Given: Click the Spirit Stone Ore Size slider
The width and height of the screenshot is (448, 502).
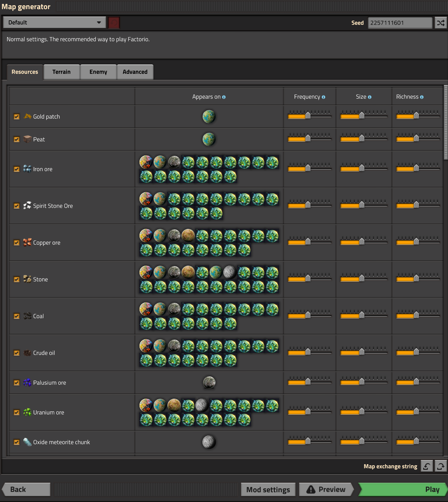Looking at the screenshot, I should coord(364,204).
